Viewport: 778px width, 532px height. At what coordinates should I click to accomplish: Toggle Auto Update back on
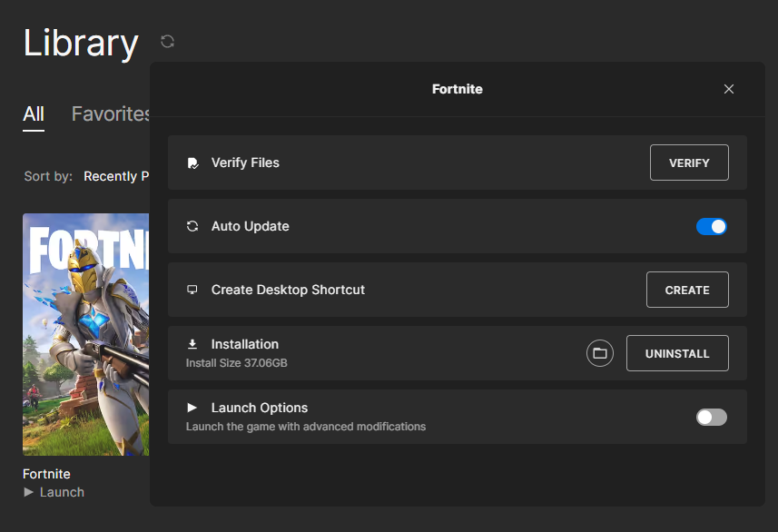click(712, 226)
